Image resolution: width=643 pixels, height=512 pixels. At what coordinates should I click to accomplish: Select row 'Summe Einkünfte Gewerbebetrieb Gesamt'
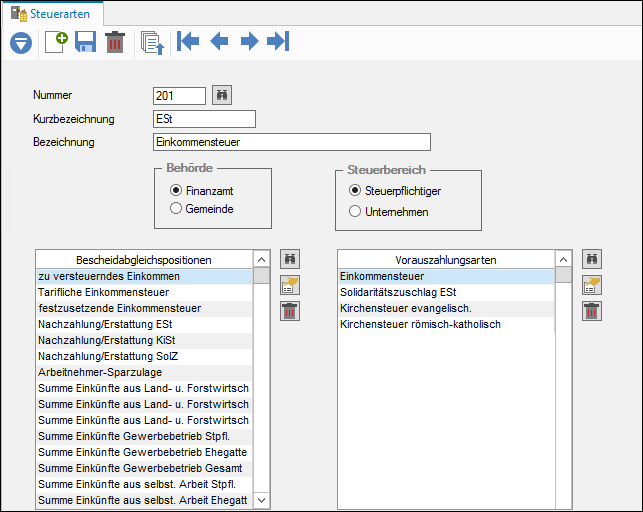point(144,468)
